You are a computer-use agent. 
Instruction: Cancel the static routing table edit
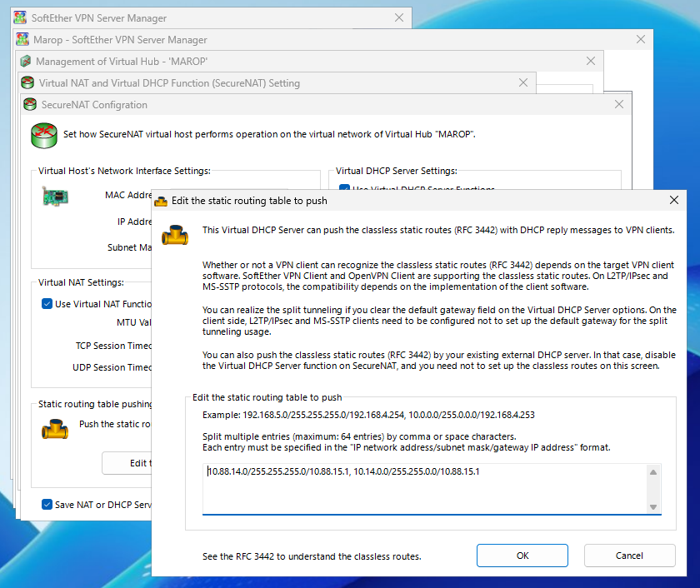(629, 556)
